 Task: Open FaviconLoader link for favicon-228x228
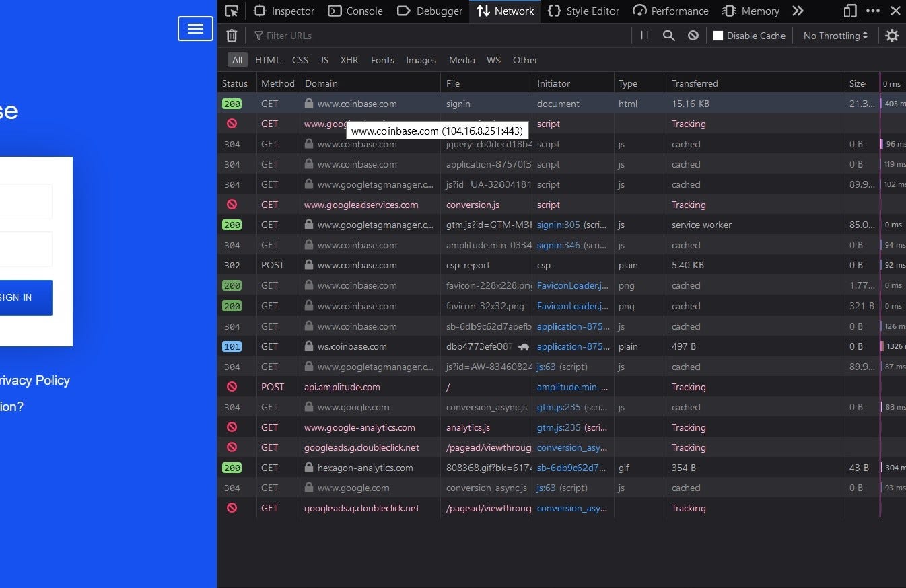pos(573,285)
